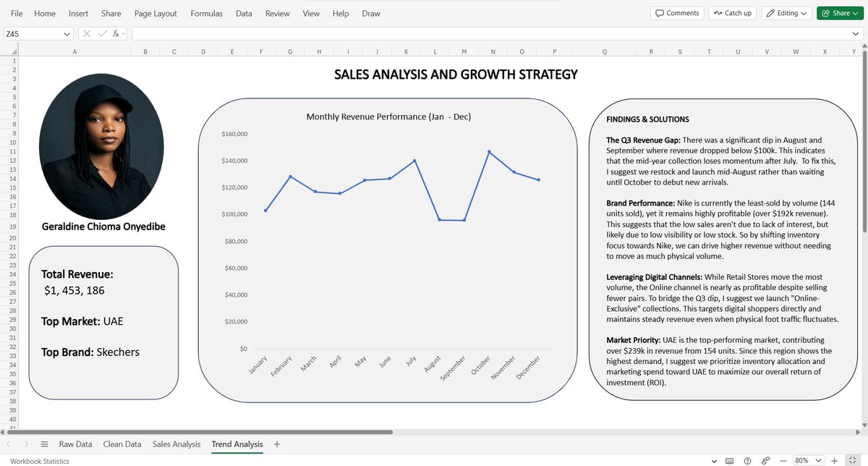Viewport: 868px width, 466px height.
Task: Select the portrait photo of Geraldine
Action: tap(100, 145)
